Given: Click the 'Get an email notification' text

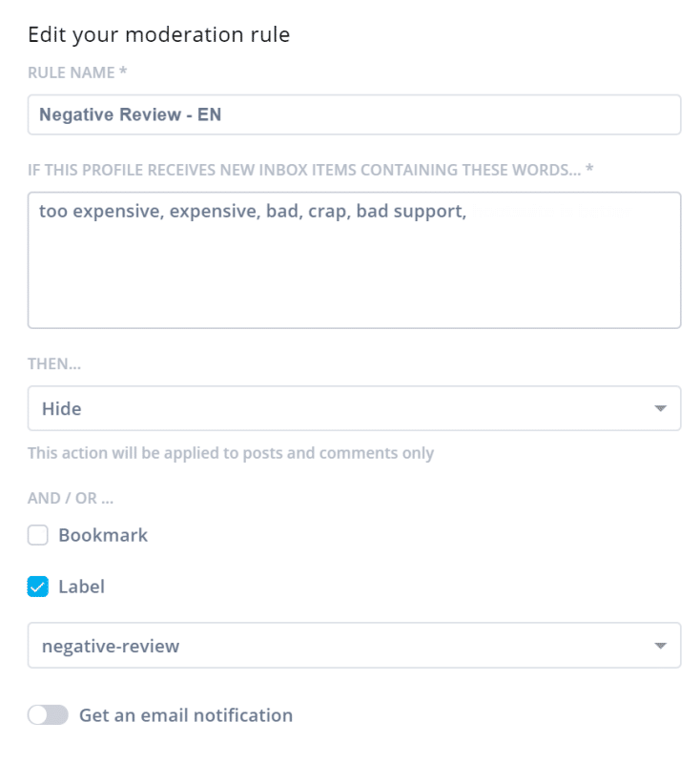Looking at the screenshot, I should [x=186, y=715].
